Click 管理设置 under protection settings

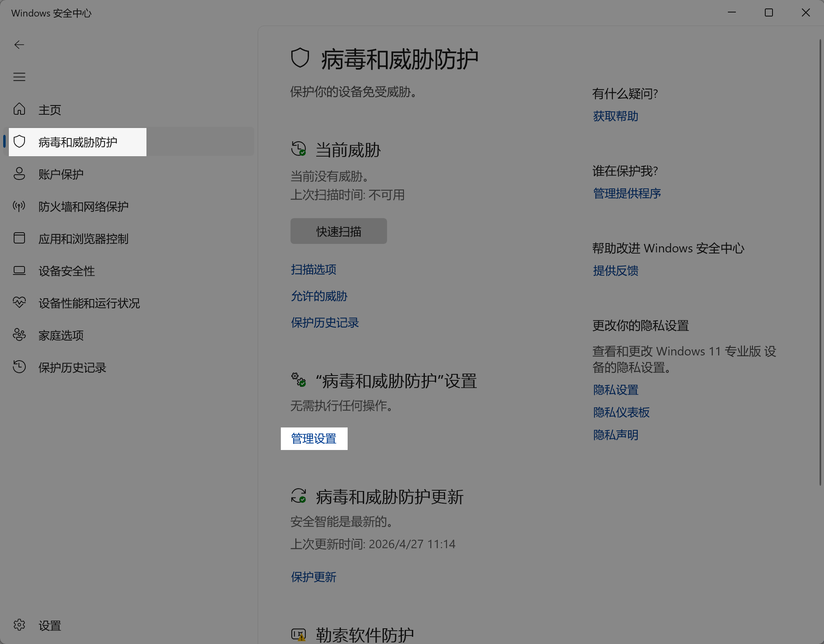[x=314, y=439]
